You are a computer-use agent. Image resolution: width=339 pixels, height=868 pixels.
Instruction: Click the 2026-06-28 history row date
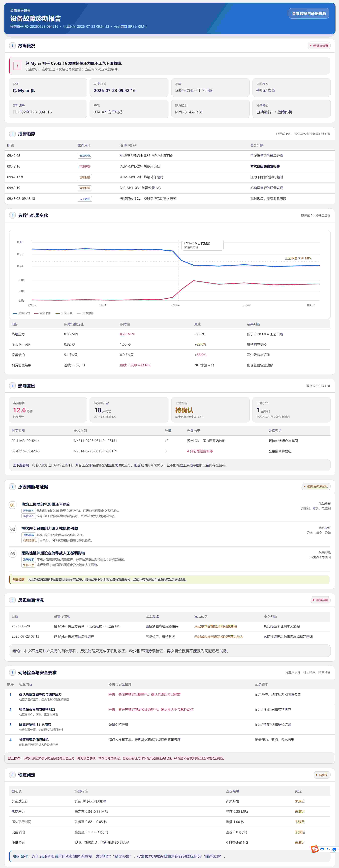point(21,626)
